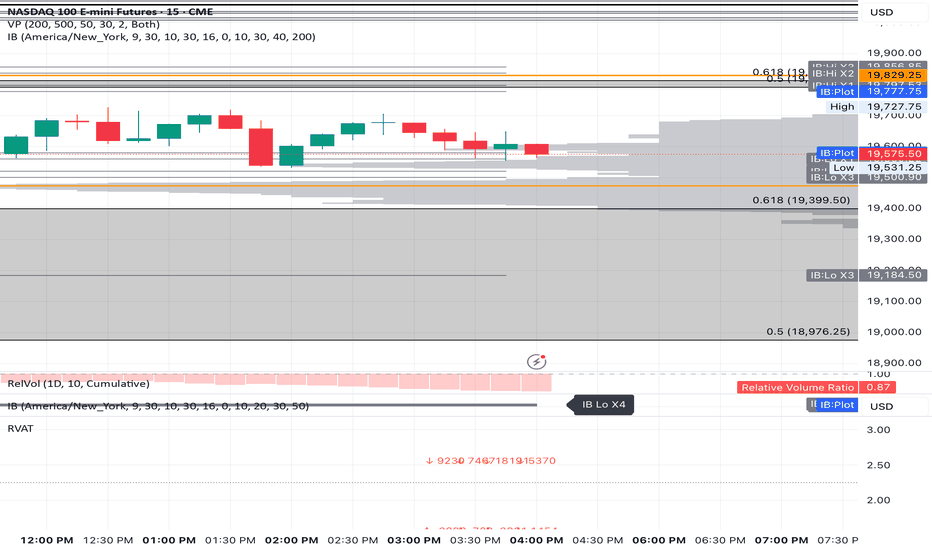Click the IB Lo X4 tooltip label
This screenshot has height=550, width=932.
pos(600,404)
